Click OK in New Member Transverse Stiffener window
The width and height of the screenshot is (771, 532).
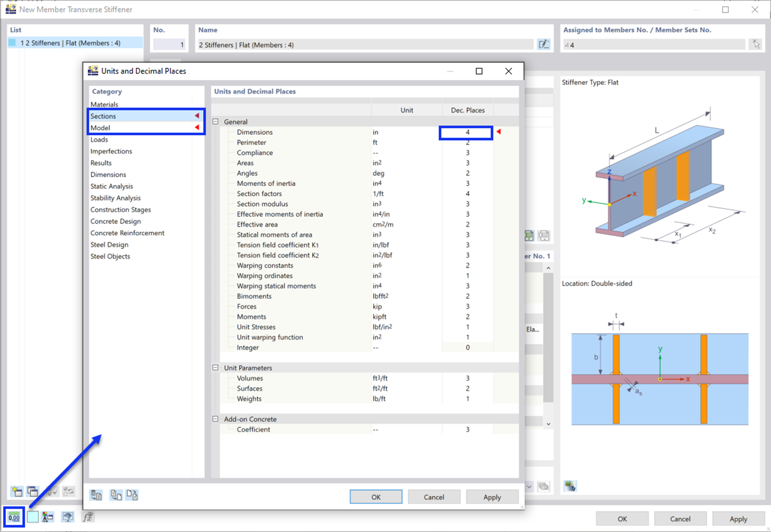click(x=622, y=518)
